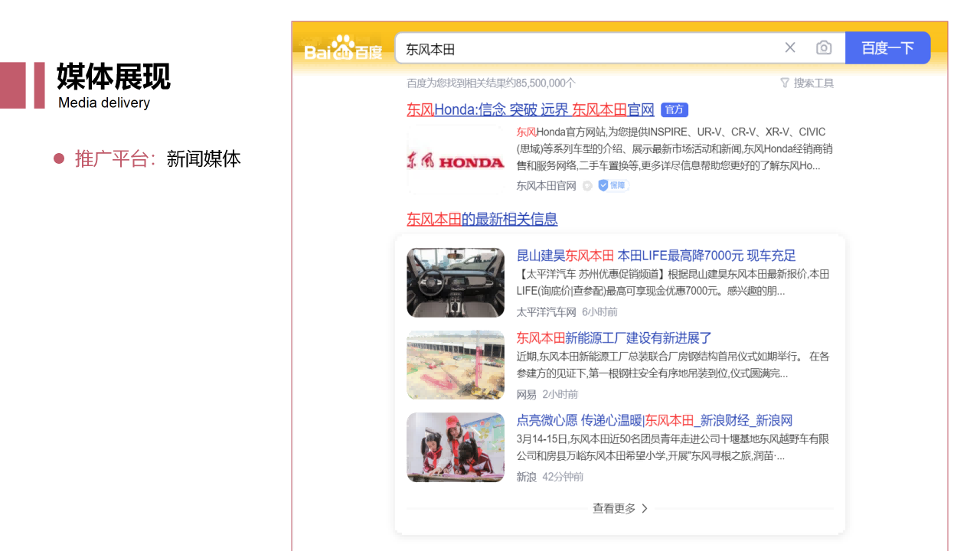
Task: Click the 东风本田官网 source label
Action: click(x=546, y=185)
